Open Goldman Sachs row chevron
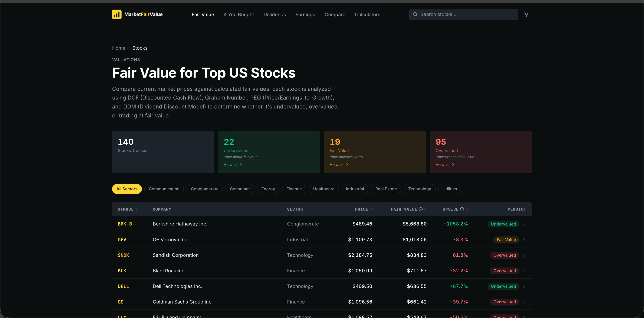Screen dimensions: 644x318 524,302
